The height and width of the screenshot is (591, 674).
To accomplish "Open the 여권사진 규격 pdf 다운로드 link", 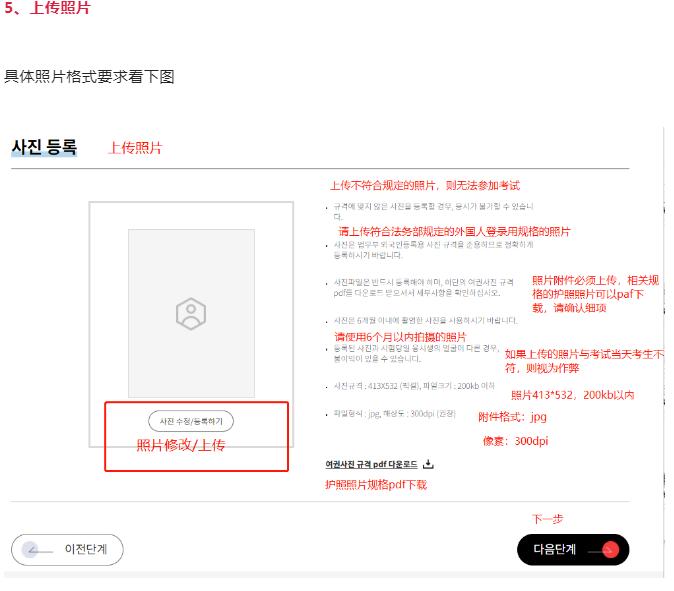I will pos(371,464).
